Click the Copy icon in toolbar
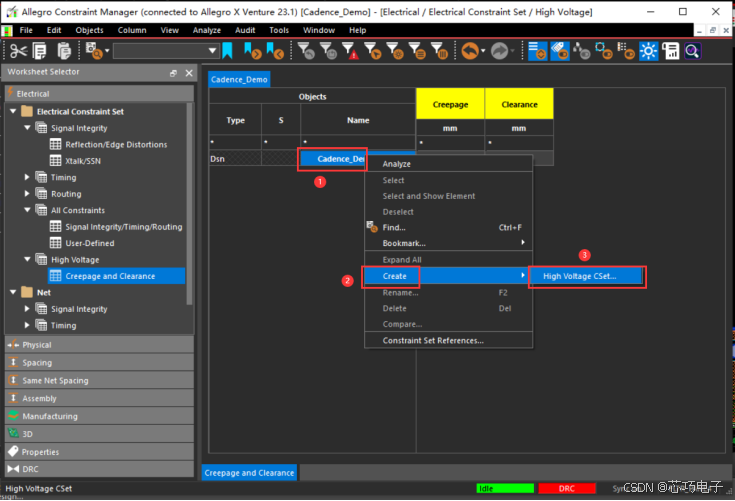Screen dimensions: 735x501 40,51
